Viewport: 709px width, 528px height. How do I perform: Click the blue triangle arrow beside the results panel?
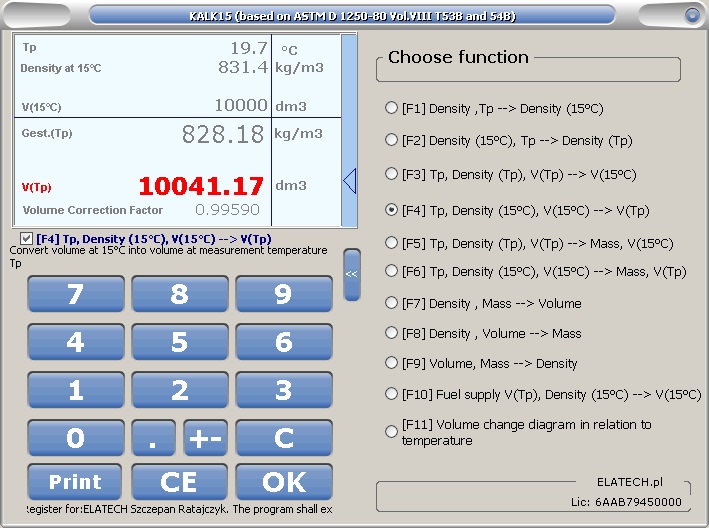coord(350,181)
